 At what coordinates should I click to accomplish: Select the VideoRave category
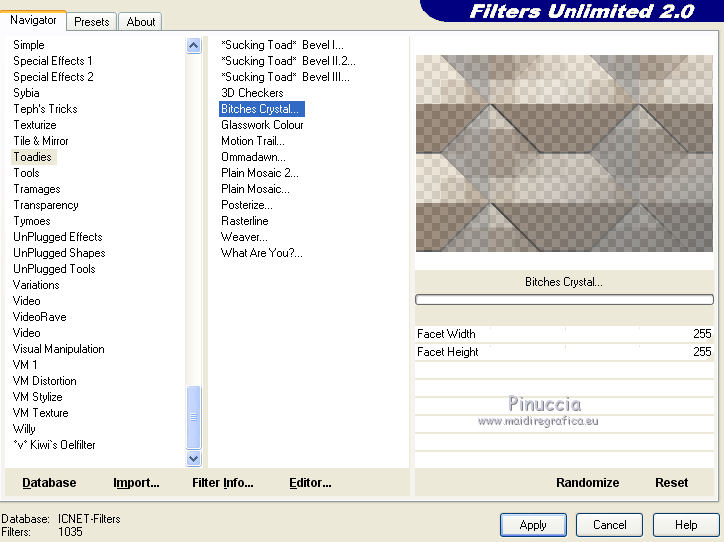point(40,317)
